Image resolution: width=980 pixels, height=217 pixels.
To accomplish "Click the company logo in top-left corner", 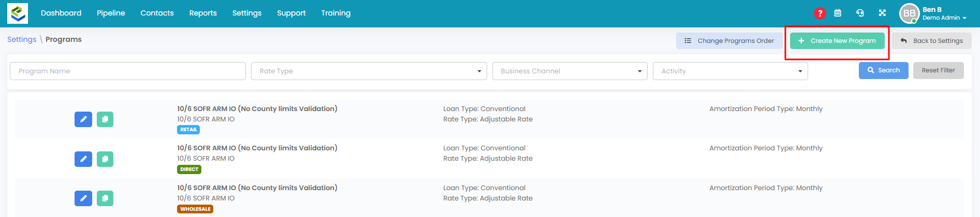I will pyautogui.click(x=18, y=13).
